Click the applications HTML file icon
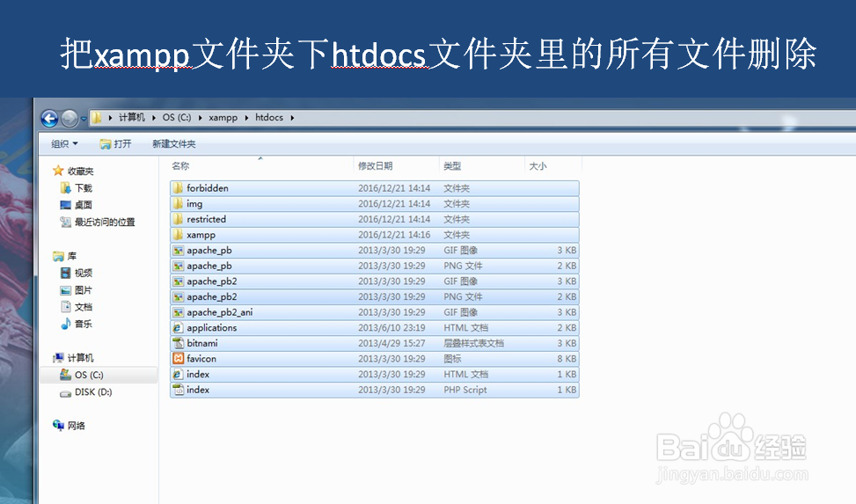 178,327
